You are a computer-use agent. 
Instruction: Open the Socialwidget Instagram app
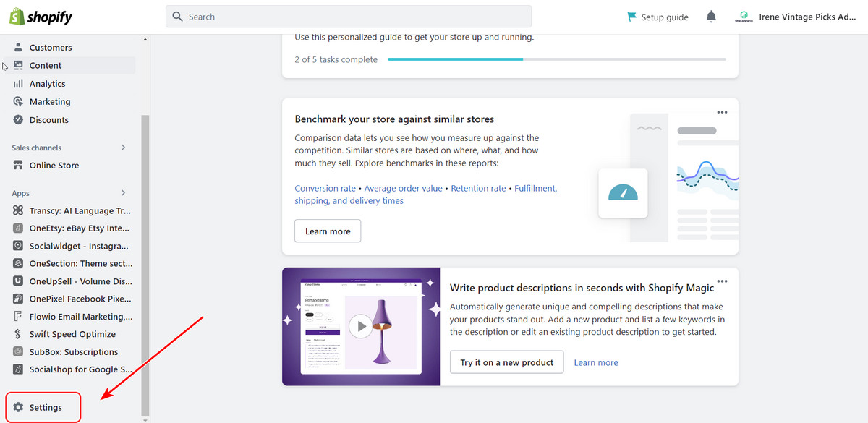tap(72, 247)
